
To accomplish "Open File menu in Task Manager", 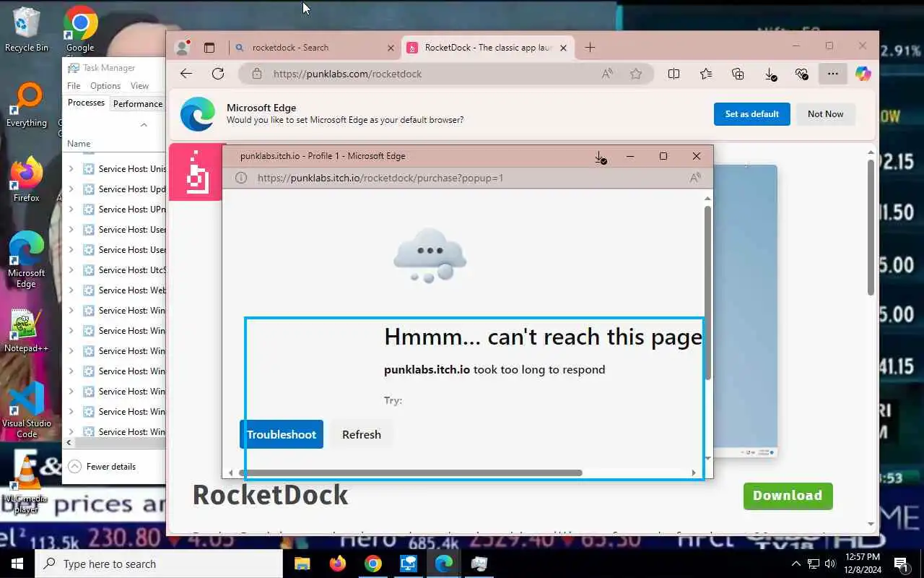I will [x=74, y=85].
